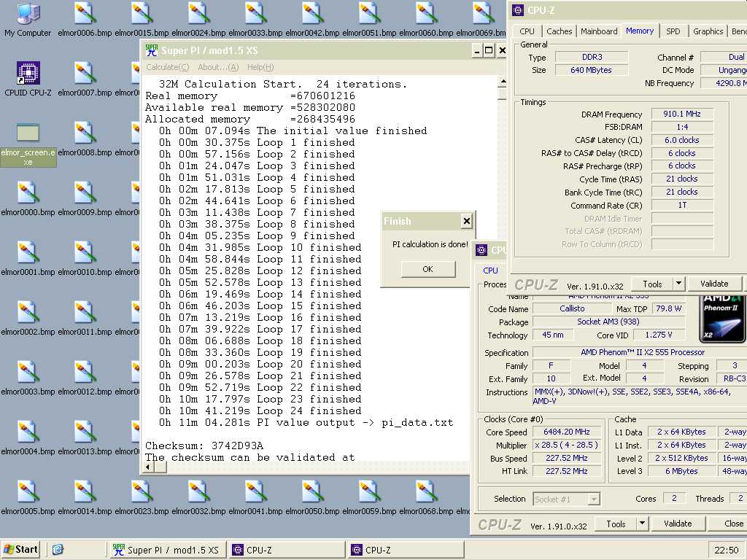This screenshot has height=560, width=747.
Task: Select the CPUID CPU-Z desktop shortcut
Action: pos(28,79)
